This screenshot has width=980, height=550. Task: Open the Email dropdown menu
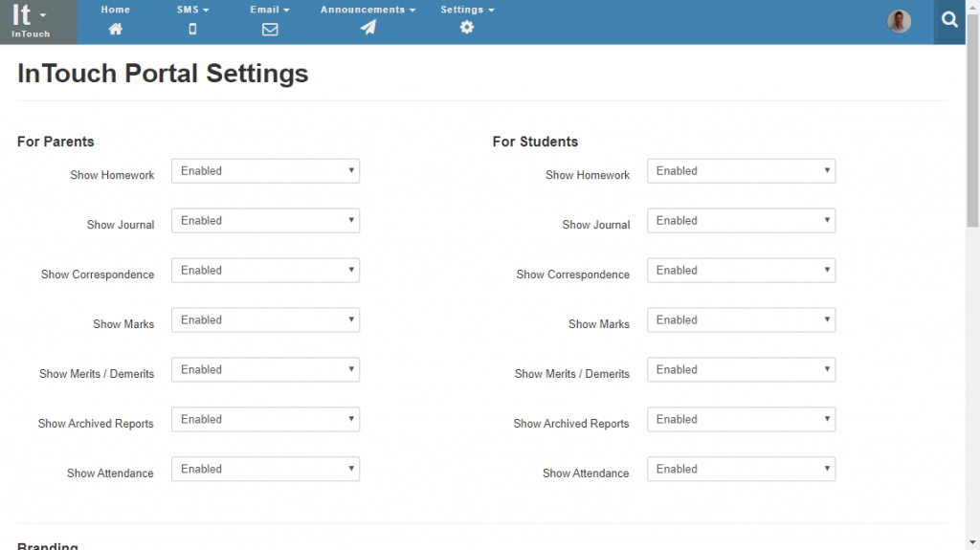click(270, 10)
